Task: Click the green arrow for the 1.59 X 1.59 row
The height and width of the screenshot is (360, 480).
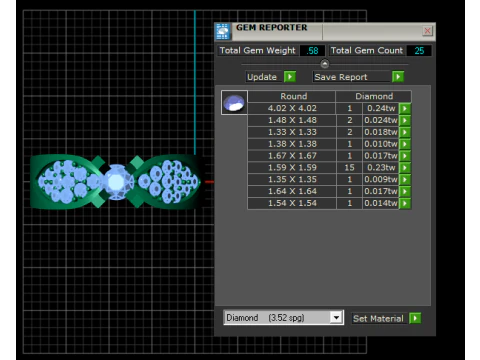Action: pos(405,168)
